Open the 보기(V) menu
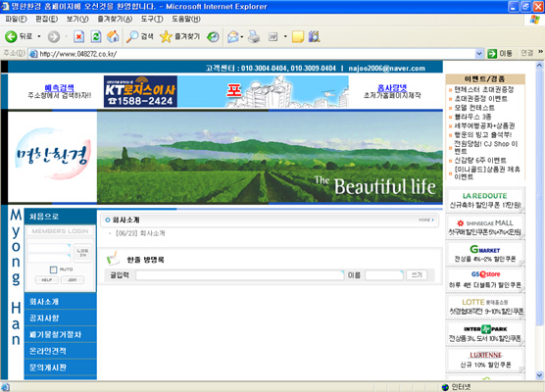 tap(77, 20)
